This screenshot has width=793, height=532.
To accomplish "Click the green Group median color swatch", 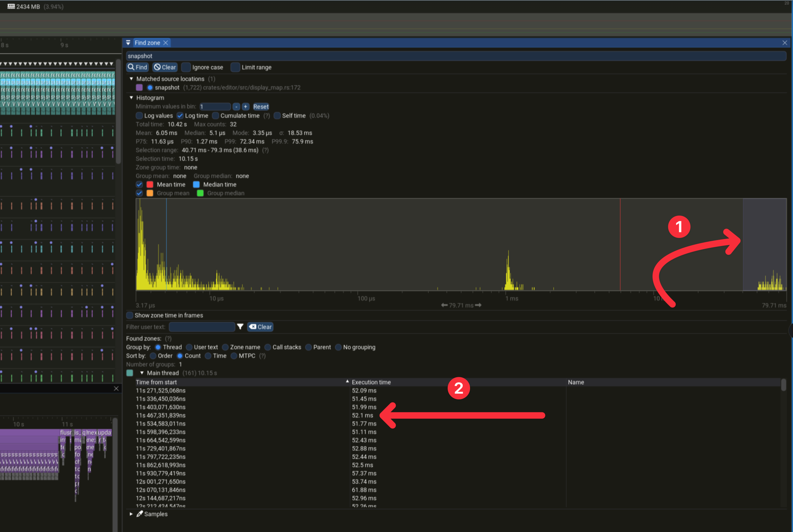I will click(x=200, y=193).
